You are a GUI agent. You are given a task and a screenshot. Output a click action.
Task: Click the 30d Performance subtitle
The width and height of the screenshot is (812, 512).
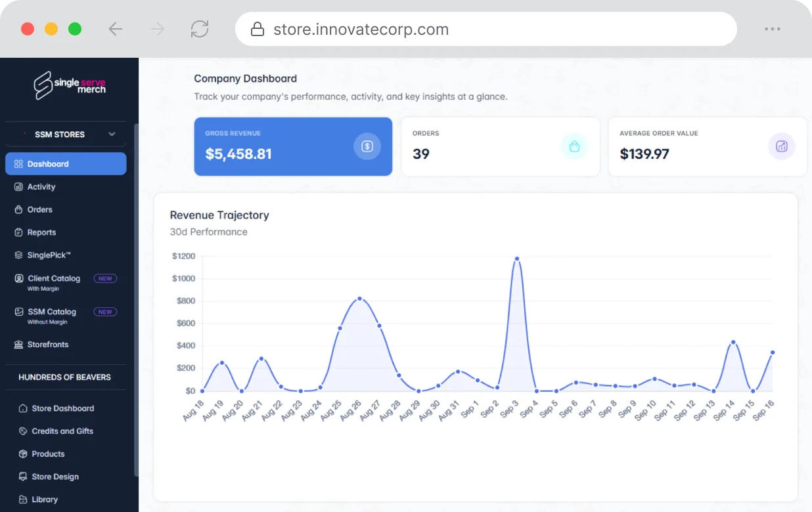tap(209, 232)
